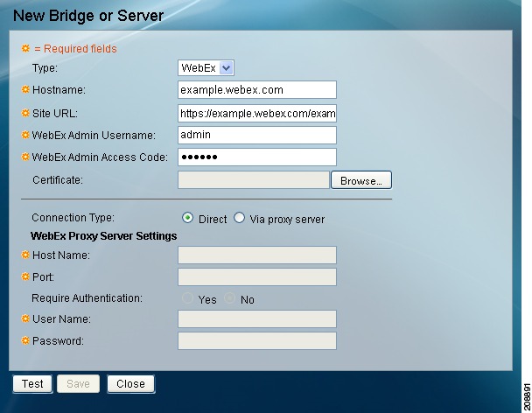Click the Require Authentication label

point(87,298)
